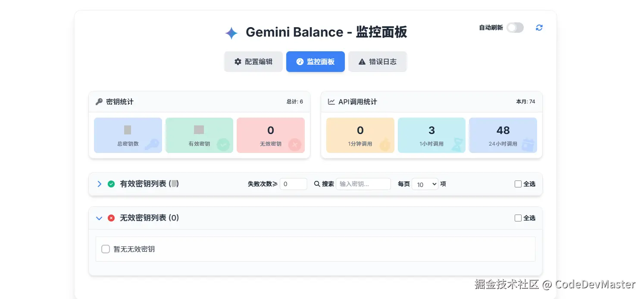Click the green check icon beside 有效密钥列表
Viewport: 644px width, 299px height.
[x=111, y=184]
